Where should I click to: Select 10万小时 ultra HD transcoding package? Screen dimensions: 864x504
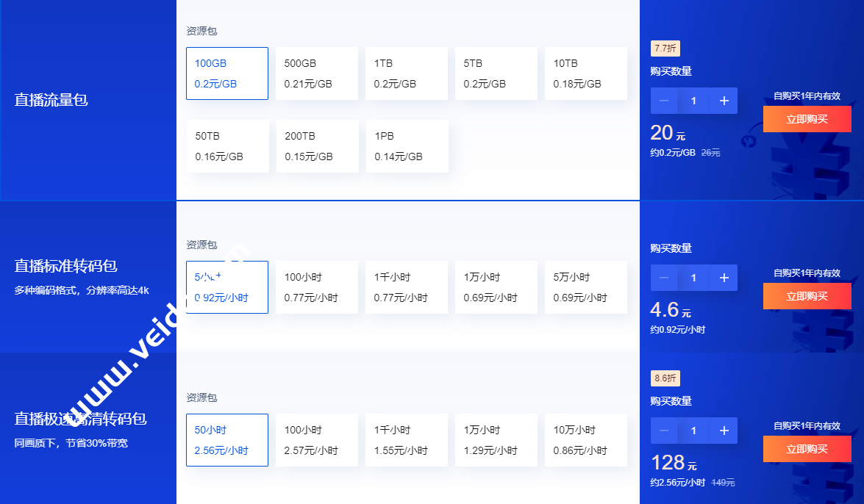point(586,440)
